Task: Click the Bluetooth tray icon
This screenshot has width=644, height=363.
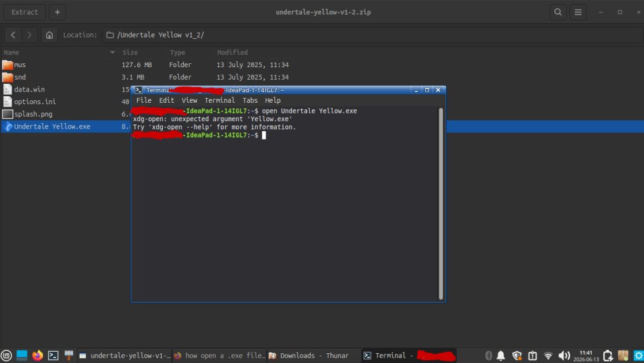Action: (488, 356)
